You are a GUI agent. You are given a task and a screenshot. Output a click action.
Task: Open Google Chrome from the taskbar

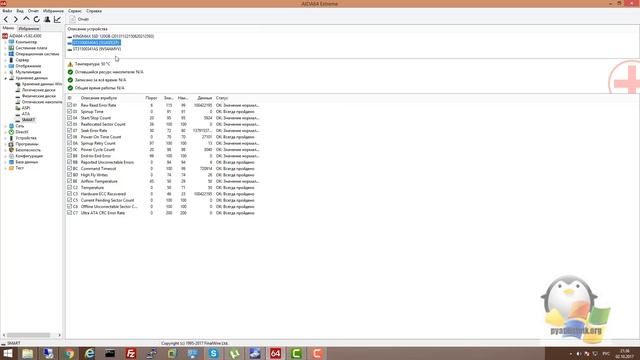69,353
